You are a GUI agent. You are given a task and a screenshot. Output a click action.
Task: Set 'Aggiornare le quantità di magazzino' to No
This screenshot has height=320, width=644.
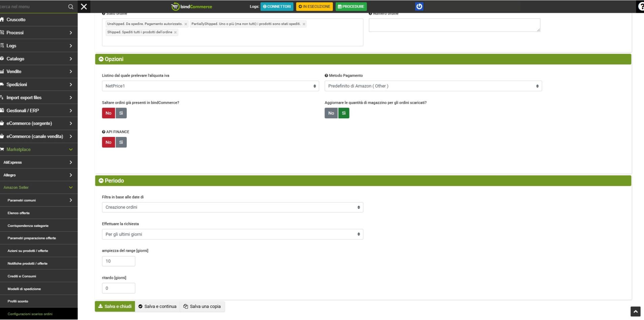tap(331, 113)
